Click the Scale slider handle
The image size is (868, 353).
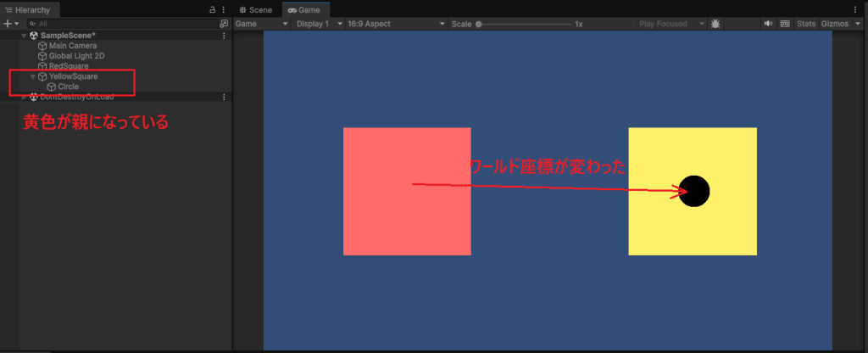(x=479, y=24)
